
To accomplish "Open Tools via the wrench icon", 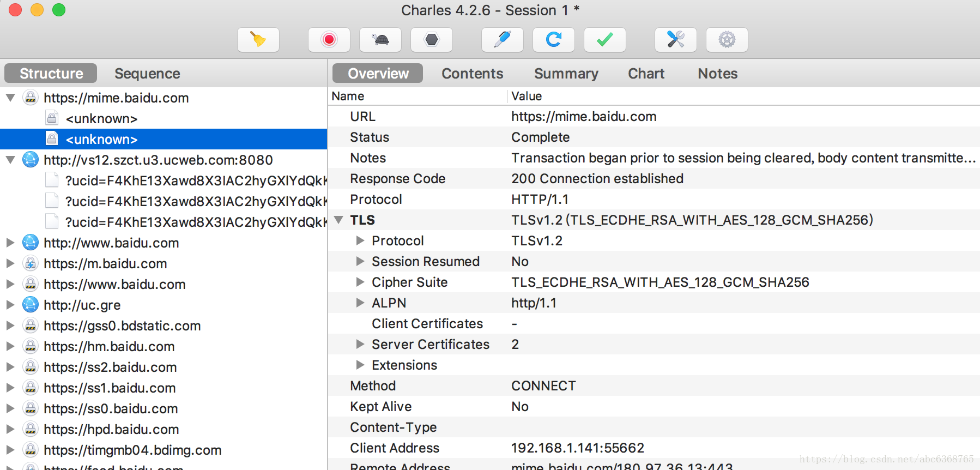I will pos(676,40).
